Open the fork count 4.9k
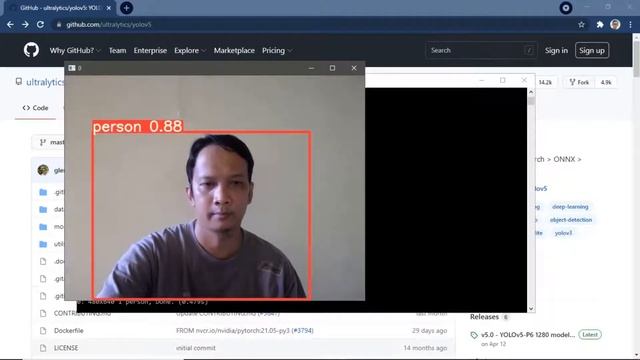This screenshot has width=640, height=360. point(606,82)
